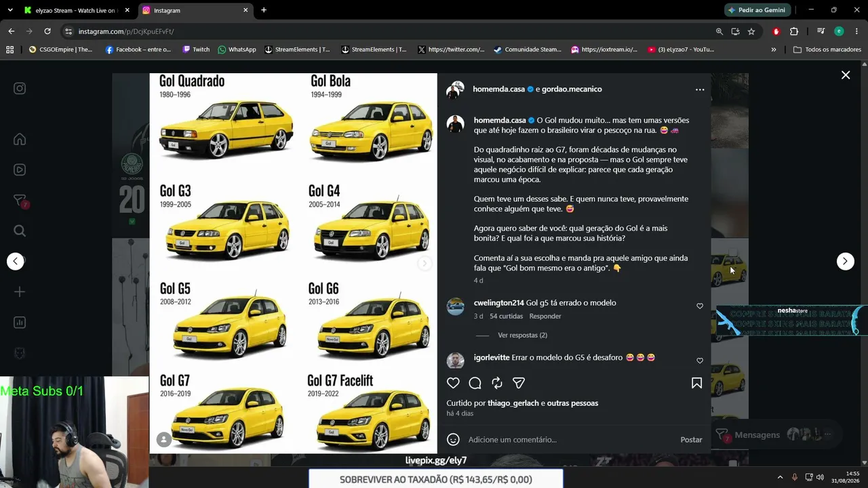Open igorlevitte's profile username
This screenshot has width=868, height=488.
(492, 357)
